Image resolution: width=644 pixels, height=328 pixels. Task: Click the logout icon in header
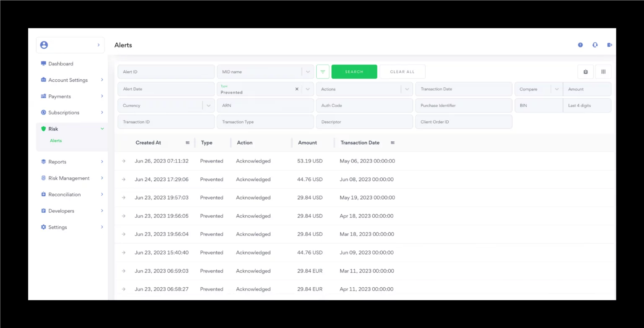click(610, 45)
